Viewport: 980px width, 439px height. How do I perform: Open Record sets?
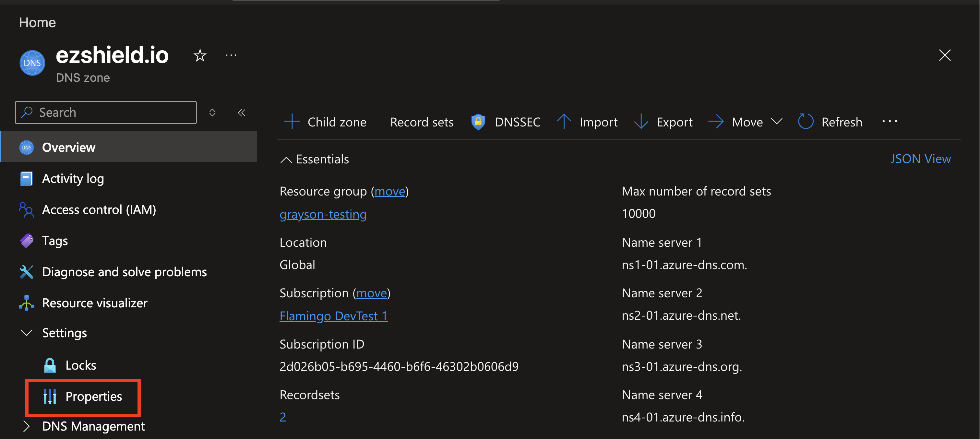(422, 122)
